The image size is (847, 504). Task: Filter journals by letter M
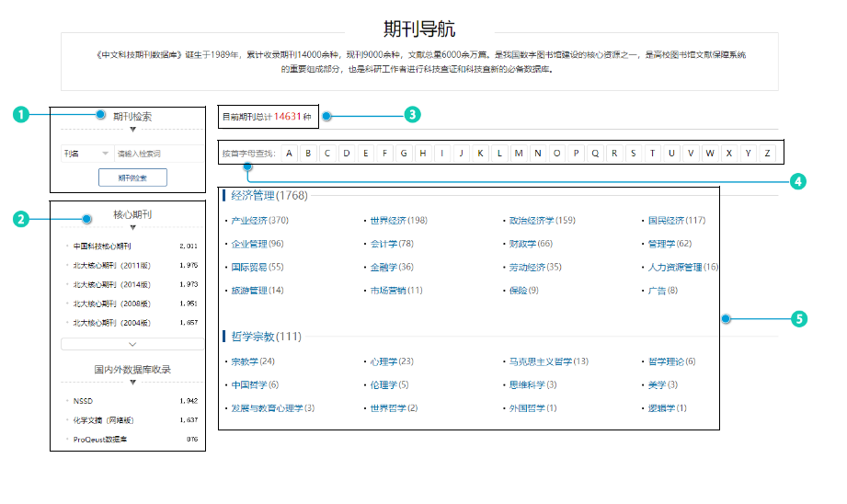pos(519,153)
